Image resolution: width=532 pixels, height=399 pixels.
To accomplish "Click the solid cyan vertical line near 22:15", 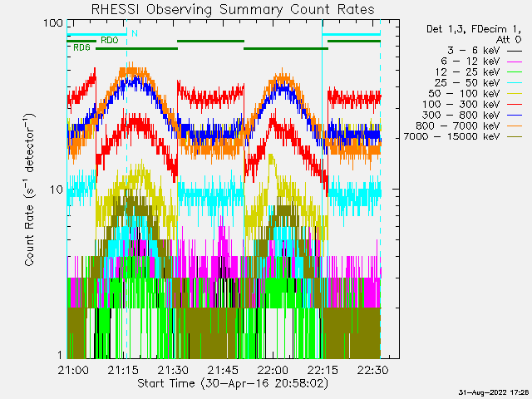I will [x=322, y=189].
